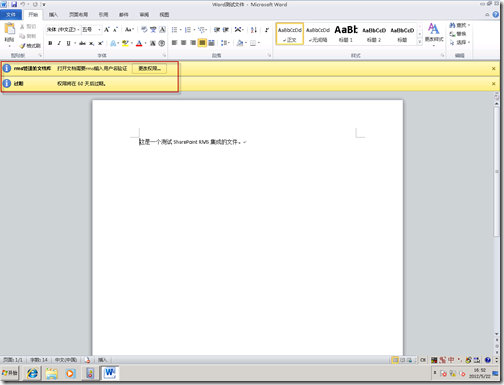
Task: Open the blue File tab
Action: [x=11, y=15]
